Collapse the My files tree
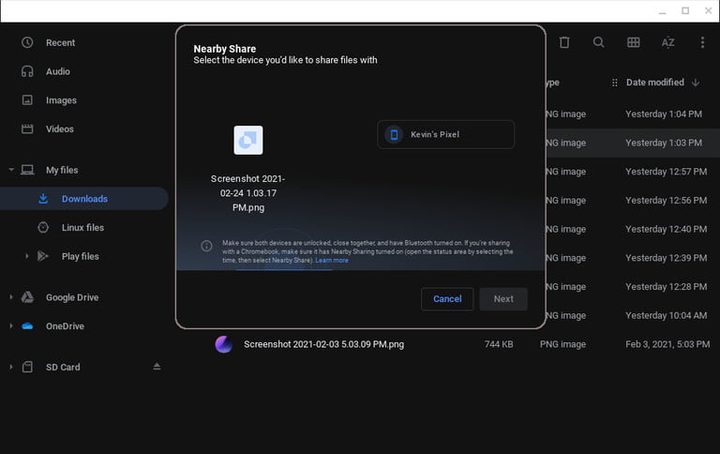Image resolution: width=720 pixels, height=454 pixels. [x=11, y=170]
